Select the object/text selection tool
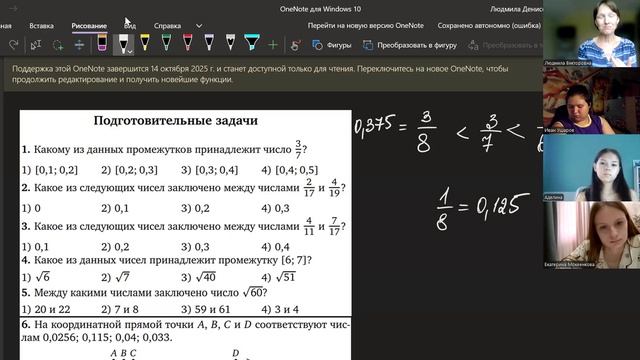The image size is (640, 360). [36, 45]
